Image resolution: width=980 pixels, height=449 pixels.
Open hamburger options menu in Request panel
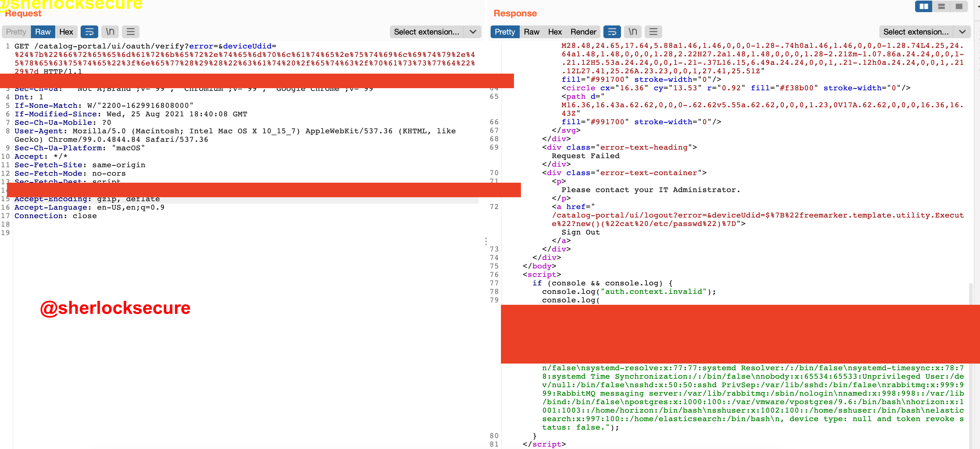click(x=130, y=32)
